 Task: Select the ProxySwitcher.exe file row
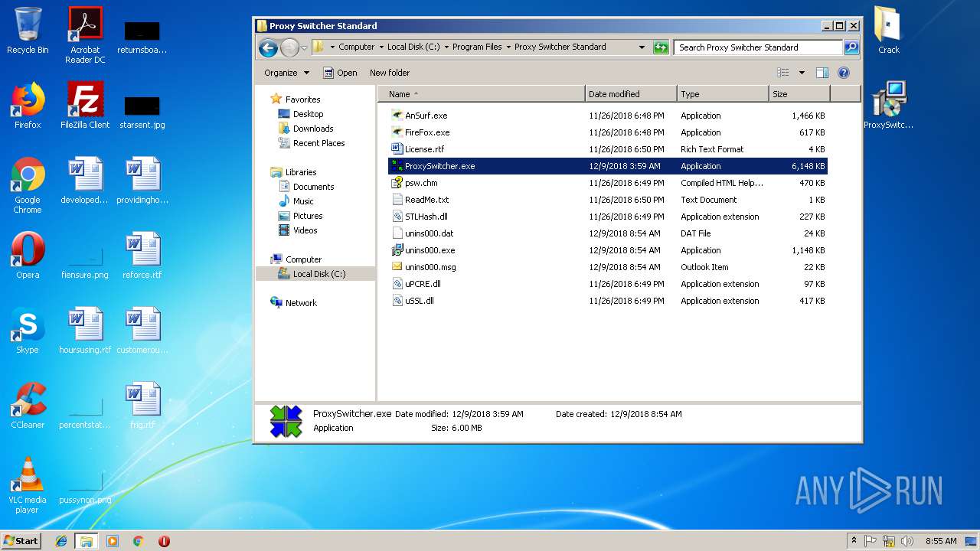(608, 166)
